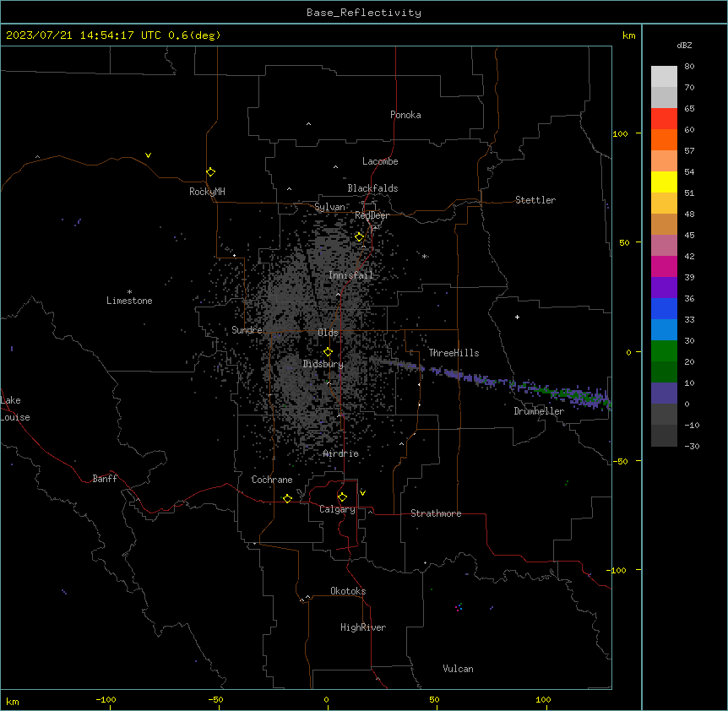Click the Calgary city label
The height and width of the screenshot is (711, 728).
point(337,509)
